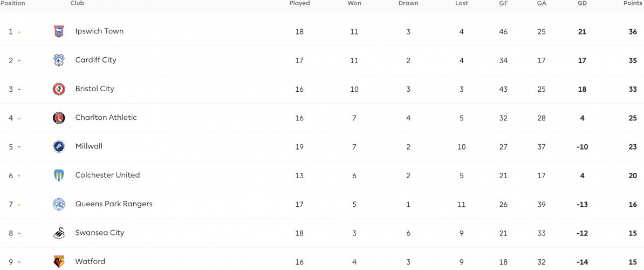Click the Cardiff City club crest
This screenshot has height=270, width=644.
(x=59, y=60)
